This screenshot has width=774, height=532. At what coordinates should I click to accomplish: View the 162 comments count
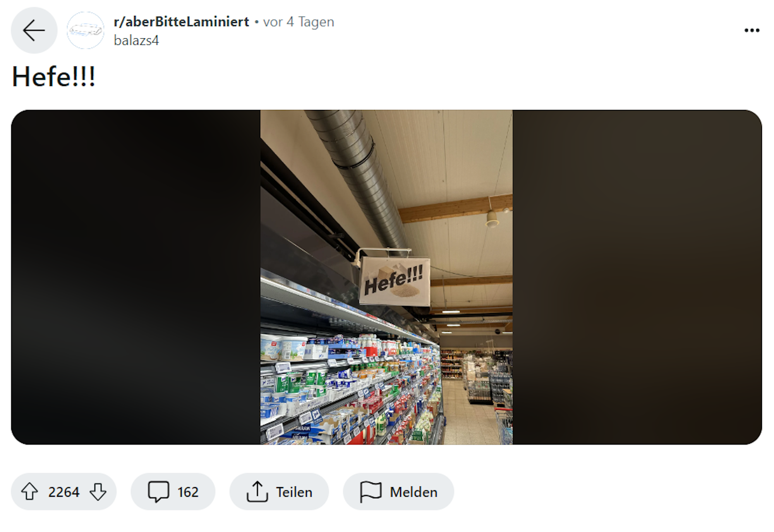coord(188,492)
